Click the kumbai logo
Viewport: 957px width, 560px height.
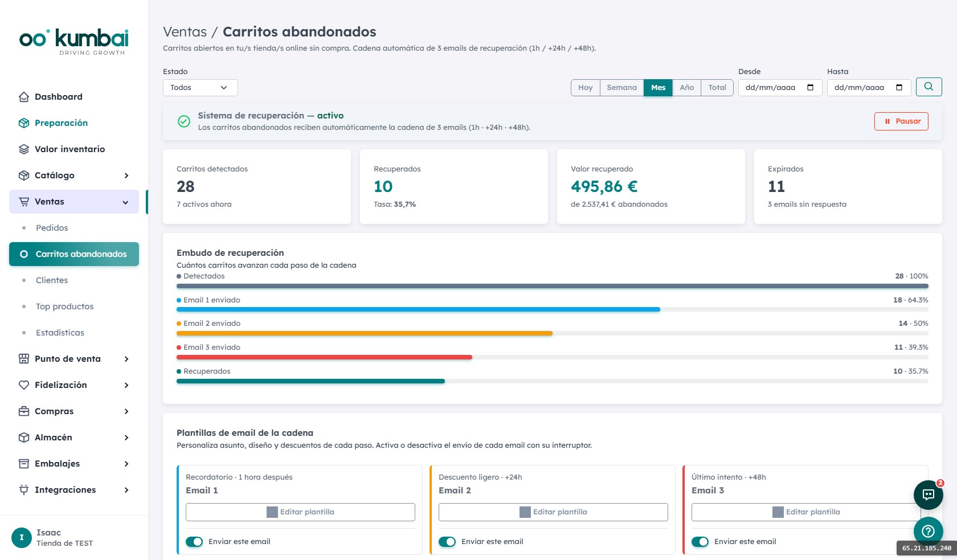tap(74, 42)
